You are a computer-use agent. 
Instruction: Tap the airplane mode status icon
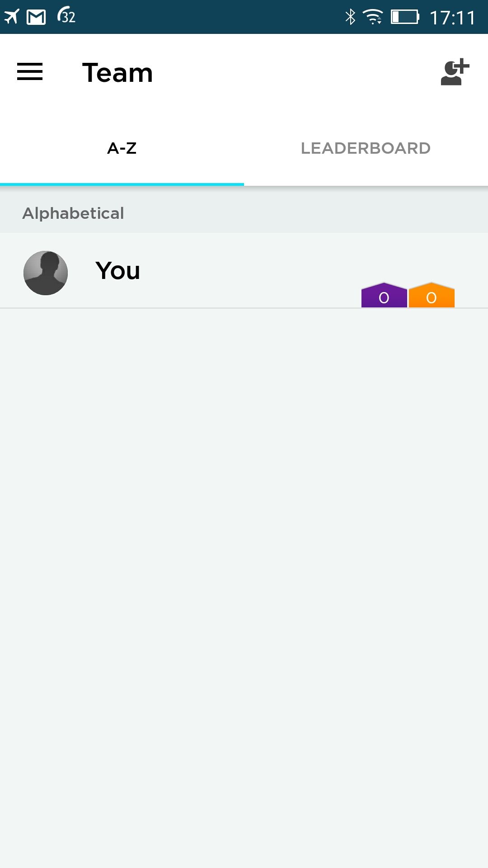(x=12, y=17)
